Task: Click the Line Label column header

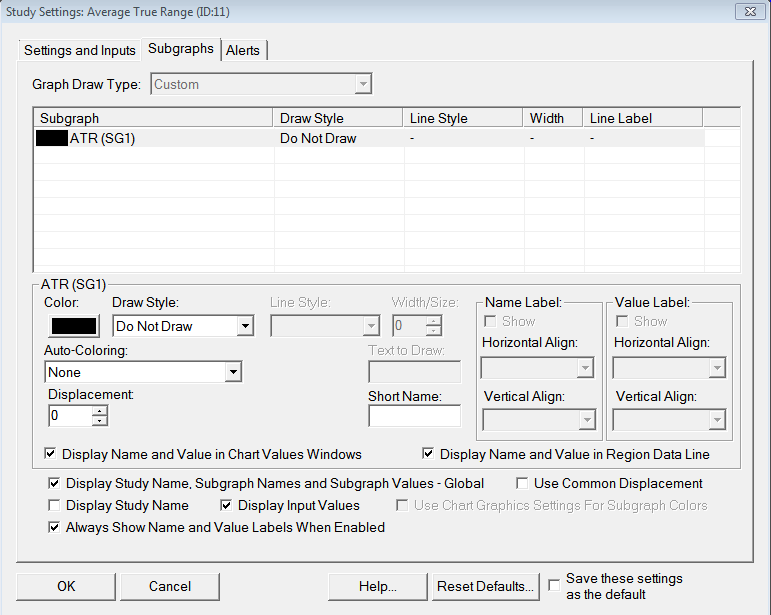Action: tap(643, 118)
